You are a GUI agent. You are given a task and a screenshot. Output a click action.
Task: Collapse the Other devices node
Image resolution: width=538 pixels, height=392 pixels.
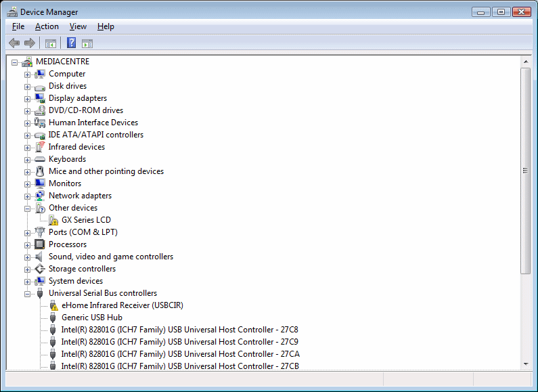pyautogui.click(x=27, y=209)
